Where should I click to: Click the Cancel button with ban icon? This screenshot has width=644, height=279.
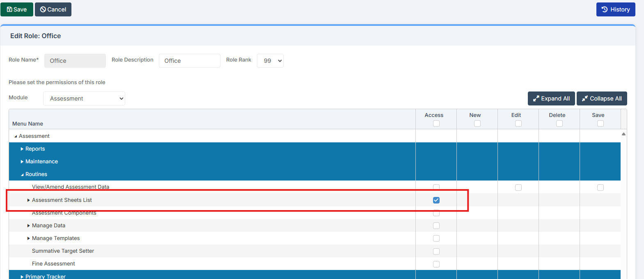click(53, 9)
